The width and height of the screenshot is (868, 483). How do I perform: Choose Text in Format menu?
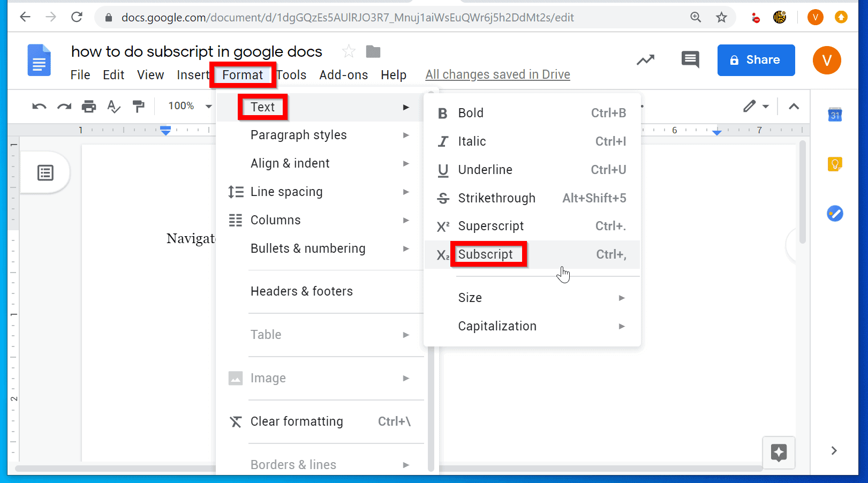pos(320,107)
